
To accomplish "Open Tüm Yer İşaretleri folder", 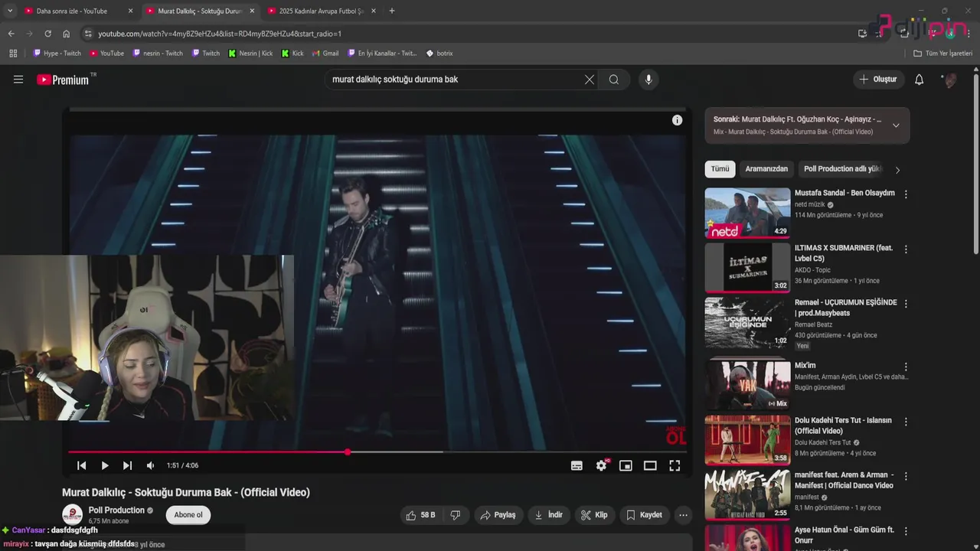I will point(943,54).
